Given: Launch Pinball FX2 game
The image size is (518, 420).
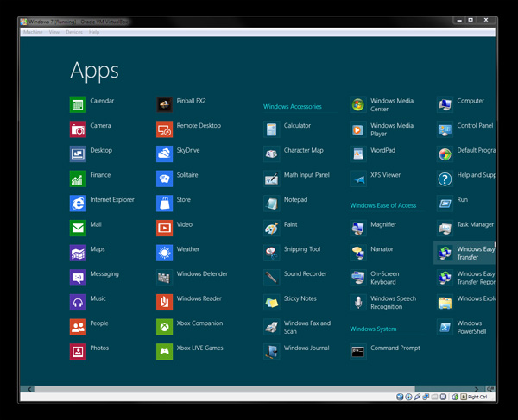Looking at the screenshot, I should point(165,105).
